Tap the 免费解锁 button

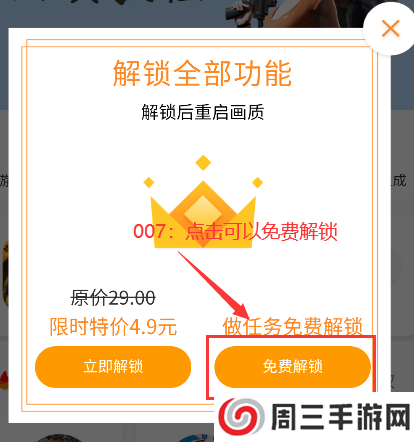click(292, 367)
